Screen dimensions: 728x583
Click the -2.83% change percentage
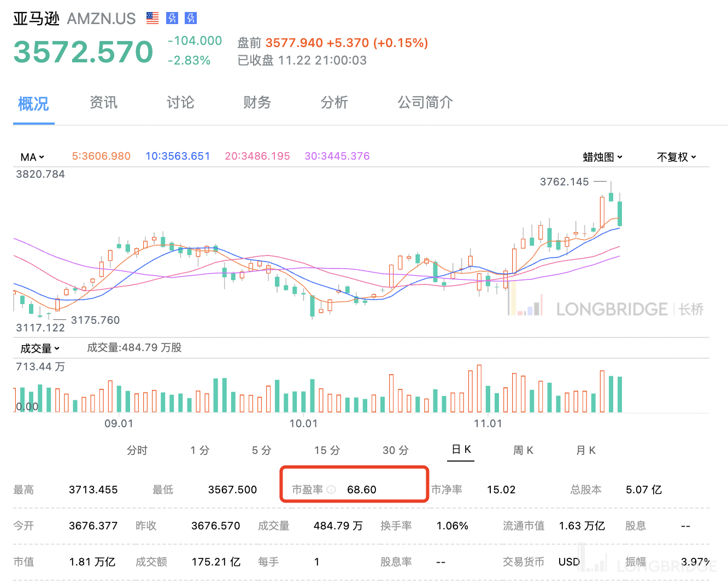pyautogui.click(x=189, y=60)
